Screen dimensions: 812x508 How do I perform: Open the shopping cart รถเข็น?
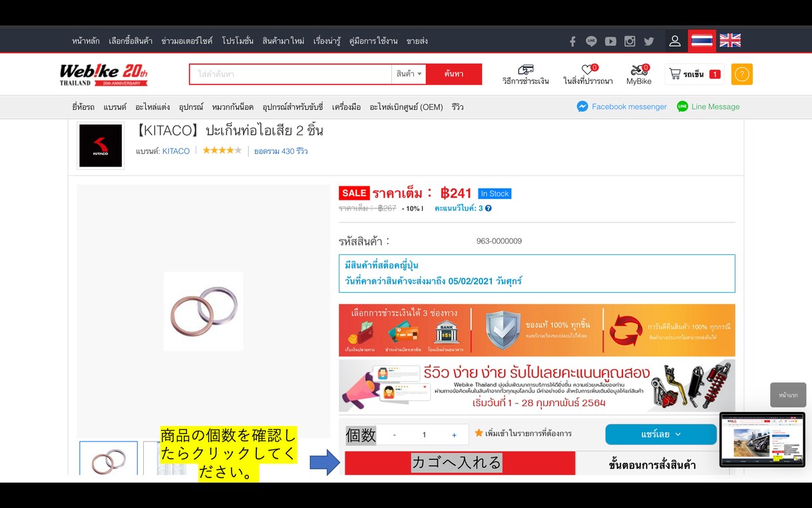tap(695, 74)
